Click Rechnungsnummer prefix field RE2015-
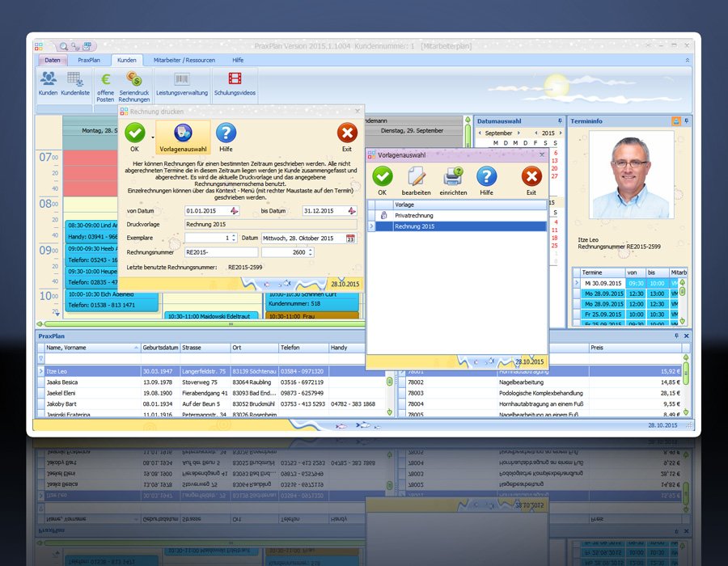 221,252
